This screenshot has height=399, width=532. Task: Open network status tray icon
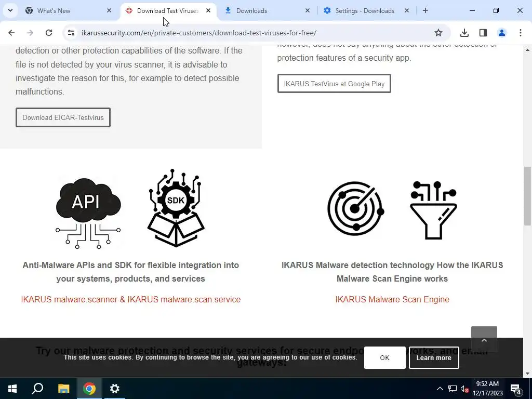[453, 389]
